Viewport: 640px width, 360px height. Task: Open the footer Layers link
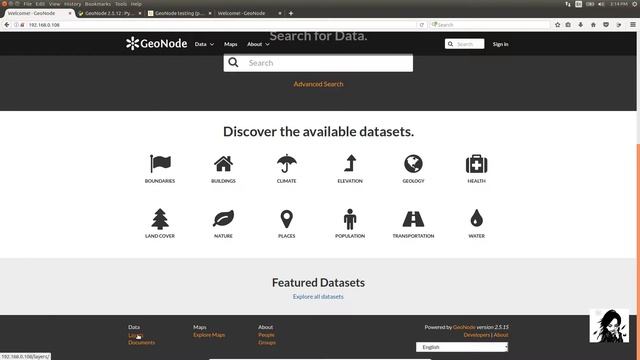click(136, 335)
